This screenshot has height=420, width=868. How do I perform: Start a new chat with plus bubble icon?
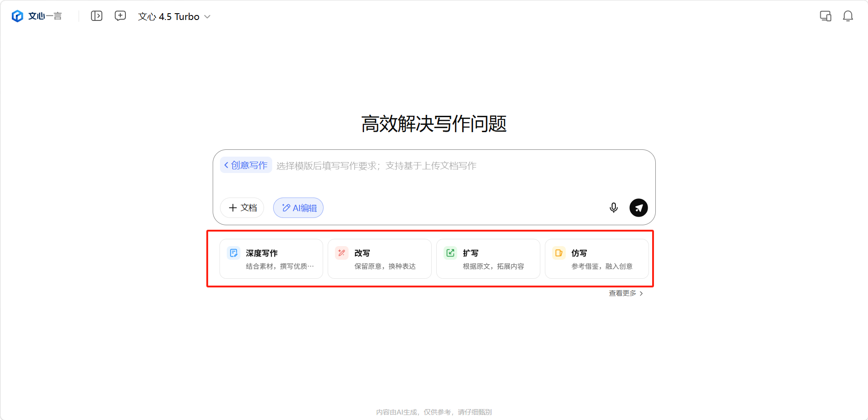(x=120, y=16)
